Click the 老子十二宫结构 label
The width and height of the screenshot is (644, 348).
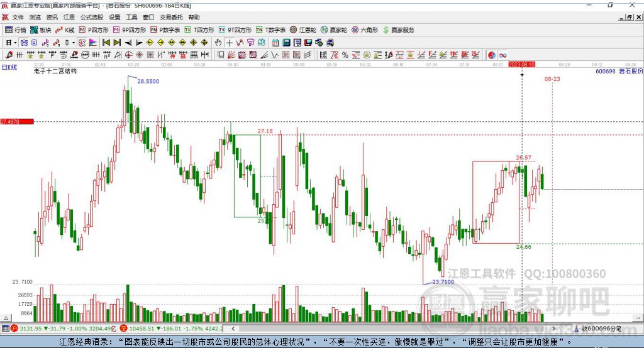(x=55, y=71)
